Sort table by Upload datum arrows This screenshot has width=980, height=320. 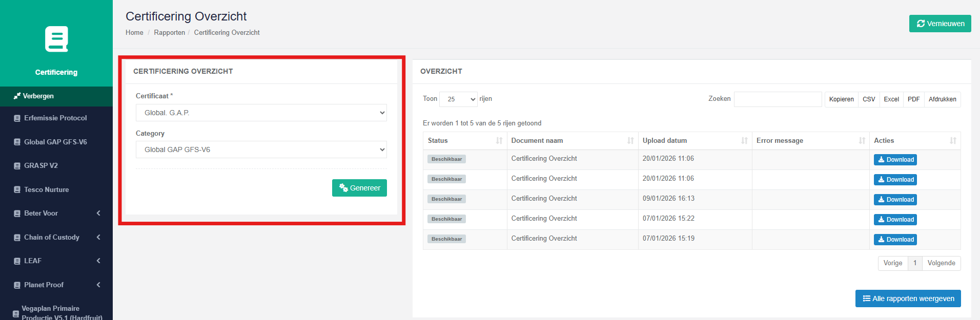pyautogui.click(x=744, y=140)
